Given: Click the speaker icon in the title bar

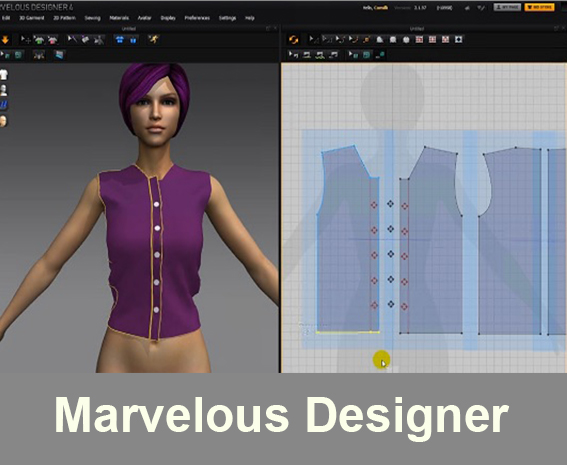Looking at the screenshot, I should (467, 8).
